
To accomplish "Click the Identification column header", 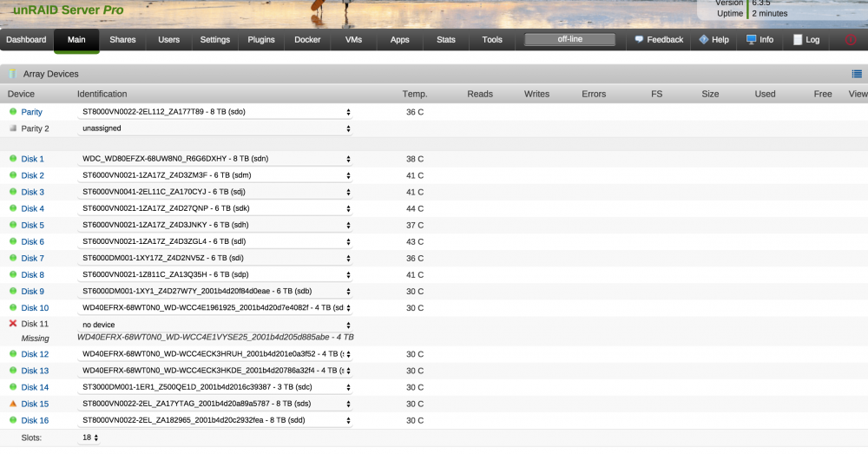I will pyautogui.click(x=102, y=94).
